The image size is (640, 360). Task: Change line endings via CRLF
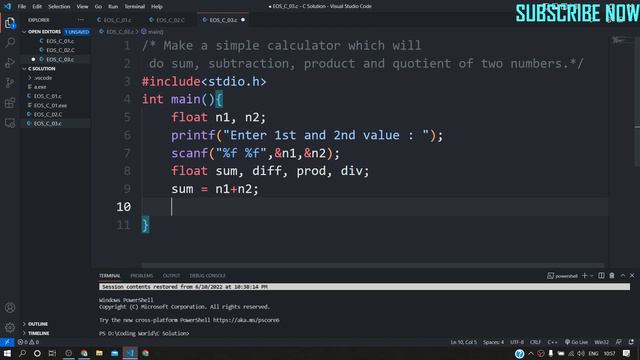(x=535, y=342)
